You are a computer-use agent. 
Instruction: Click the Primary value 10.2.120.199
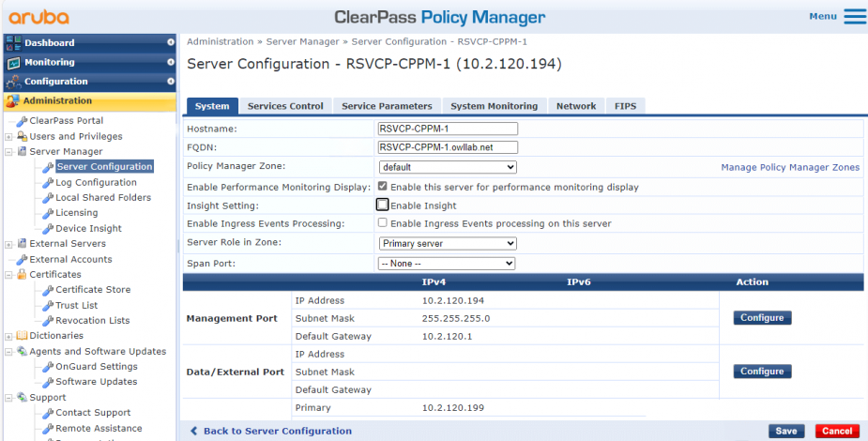click(x=453, y=408)
